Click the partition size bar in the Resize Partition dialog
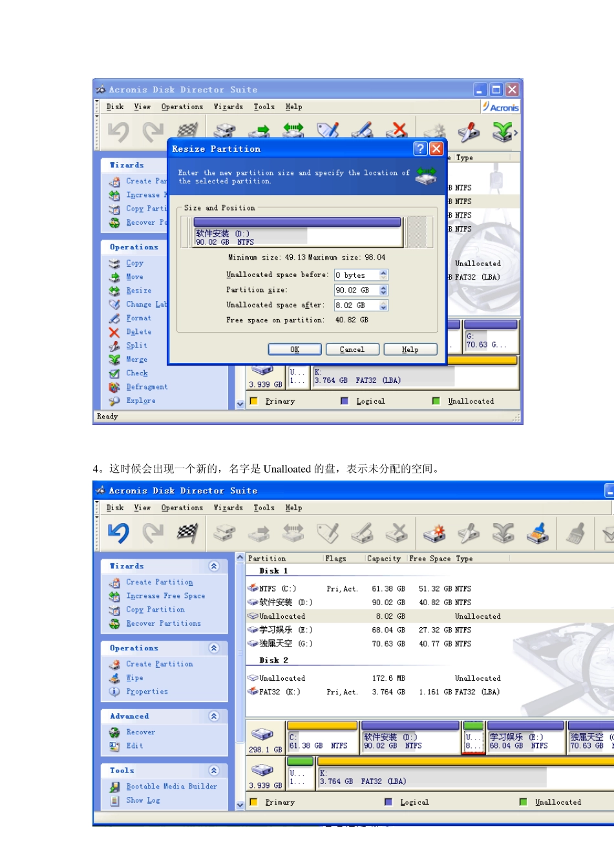This screenshot has width=614, height=868. click(298, 232)
